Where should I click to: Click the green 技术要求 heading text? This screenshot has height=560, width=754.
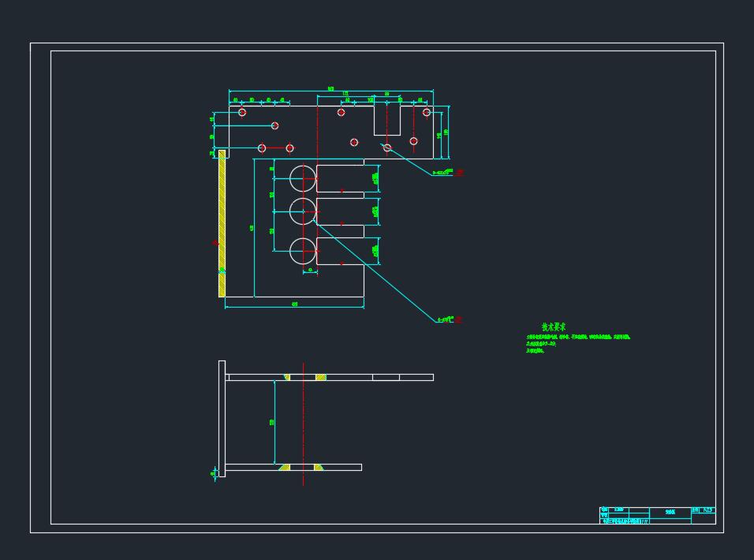pyautogui.click(x=553, y=327)
